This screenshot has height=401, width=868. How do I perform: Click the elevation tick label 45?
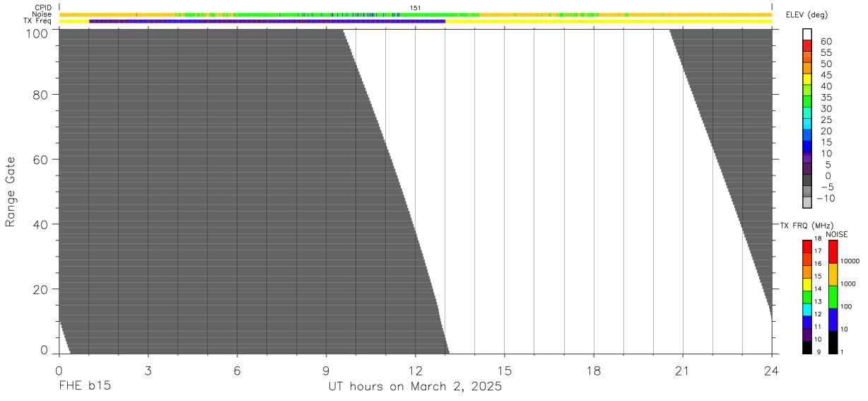(x=827, y=75)
